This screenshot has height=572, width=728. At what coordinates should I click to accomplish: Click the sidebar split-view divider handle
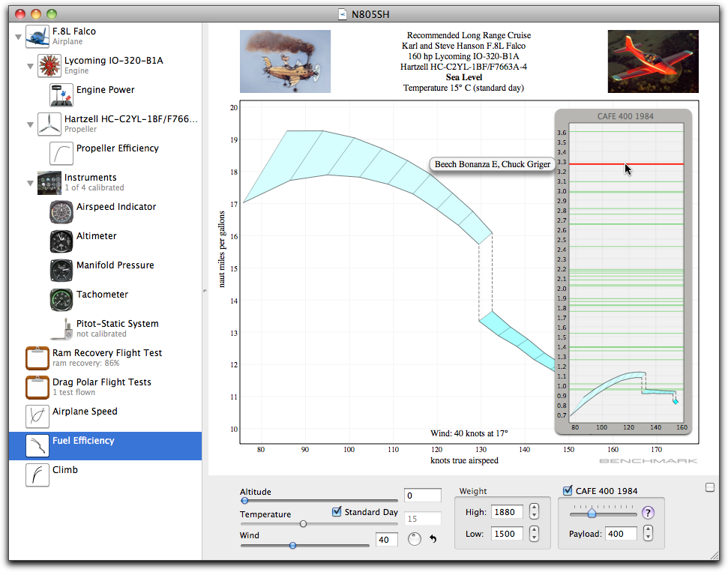click(205, 291)
